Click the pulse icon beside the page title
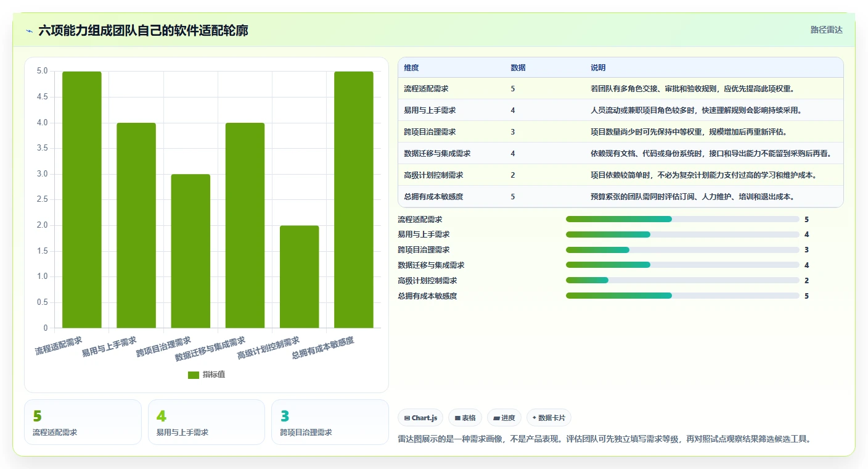This screenshot has width=868, height=469. [30, 30]
